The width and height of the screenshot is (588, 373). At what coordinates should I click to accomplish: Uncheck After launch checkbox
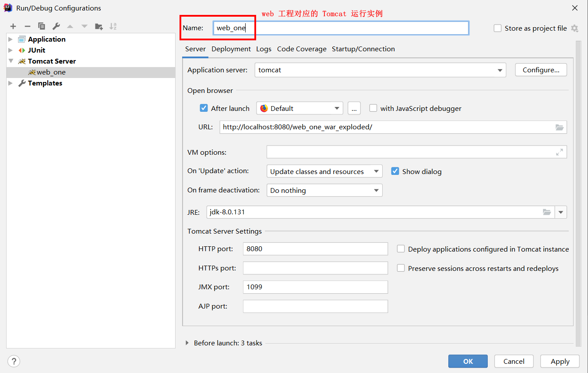click(204, 108)
